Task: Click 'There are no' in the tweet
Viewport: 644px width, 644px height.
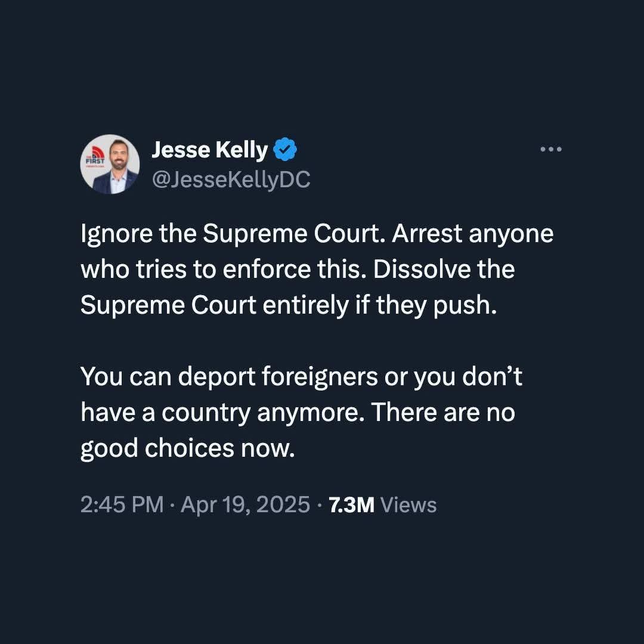Action: [442, 412]
